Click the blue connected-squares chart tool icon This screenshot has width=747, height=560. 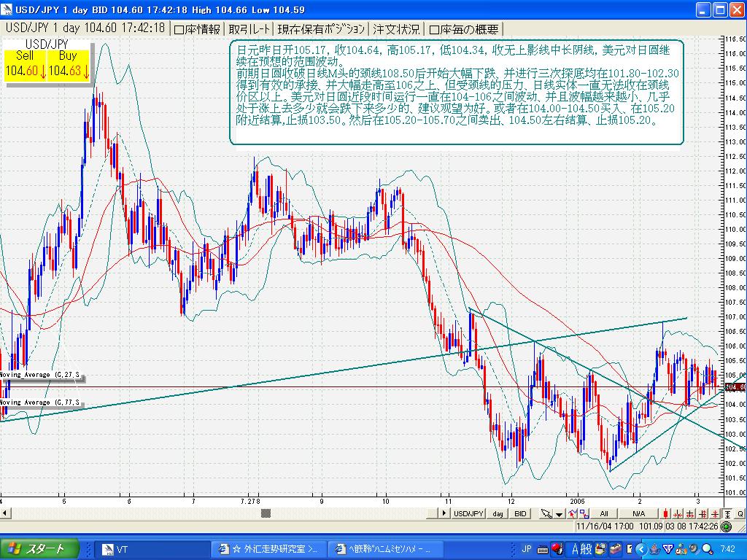point(584,514)
